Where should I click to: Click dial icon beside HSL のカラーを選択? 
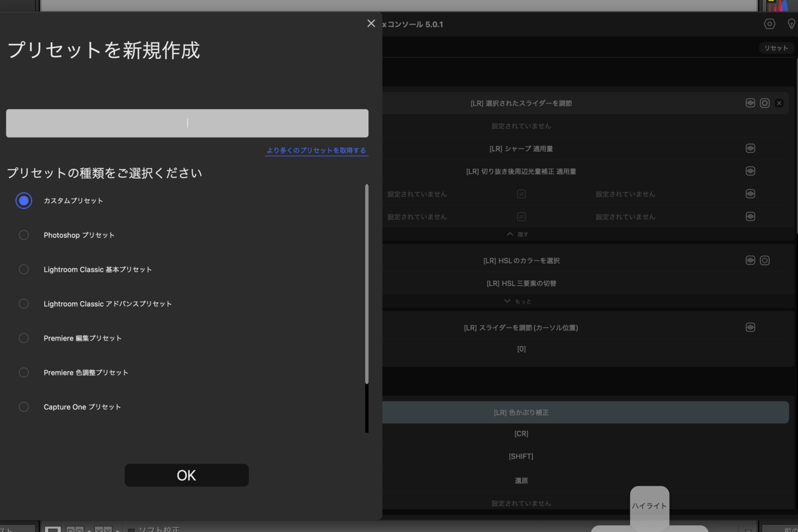pos(750,260)
